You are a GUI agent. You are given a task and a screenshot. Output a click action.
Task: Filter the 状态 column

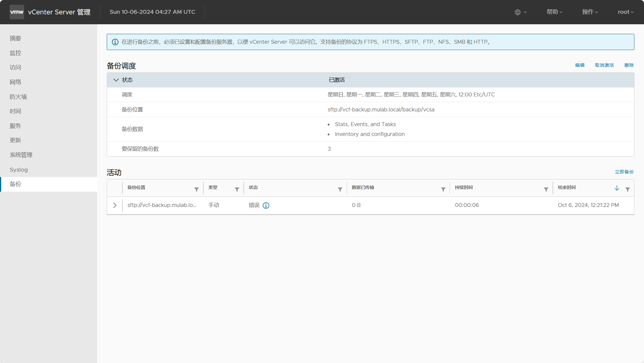point(340,189)
